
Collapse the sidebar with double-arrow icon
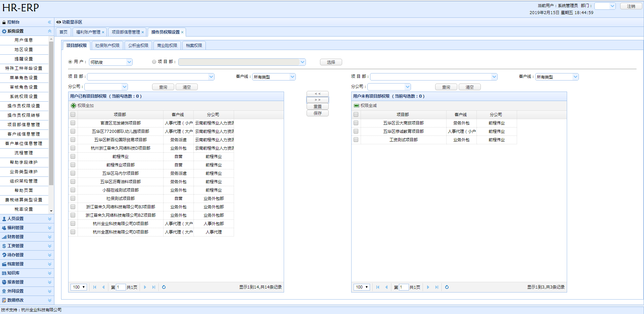pyautogui.click(x=49, y=22)
